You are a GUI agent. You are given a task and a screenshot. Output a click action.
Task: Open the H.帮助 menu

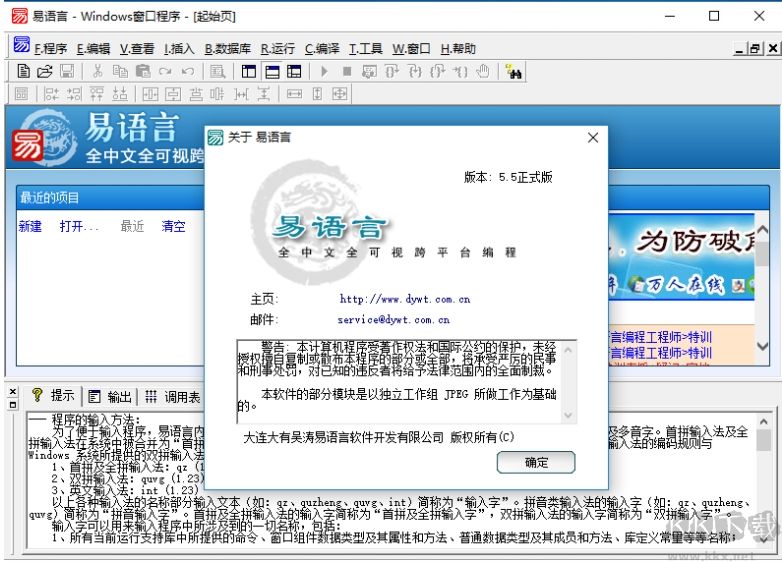coord(458,48)
